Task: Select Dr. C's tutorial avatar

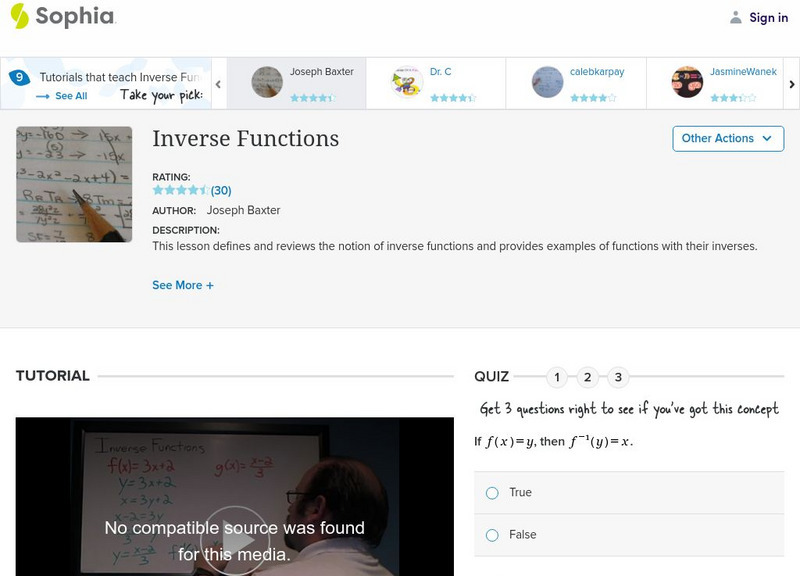Action: coord(406,82)
